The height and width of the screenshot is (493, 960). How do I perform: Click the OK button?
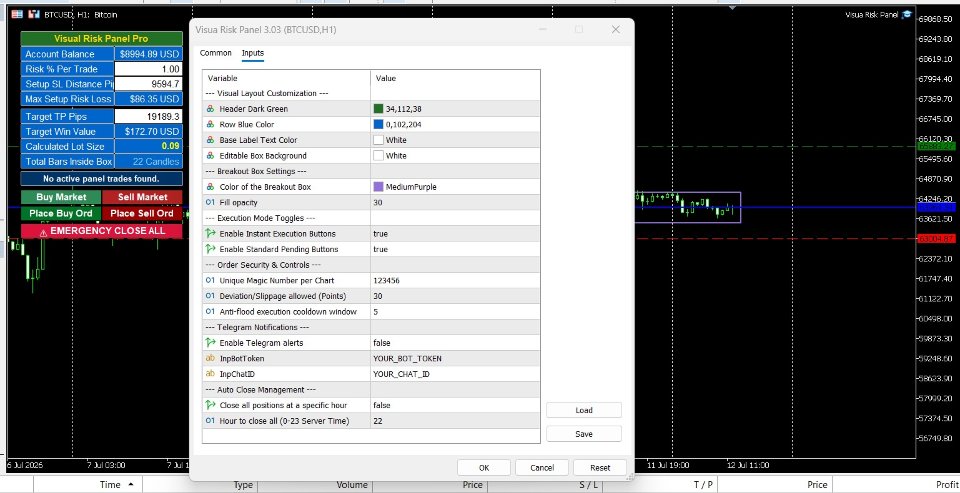coord(484,467)
